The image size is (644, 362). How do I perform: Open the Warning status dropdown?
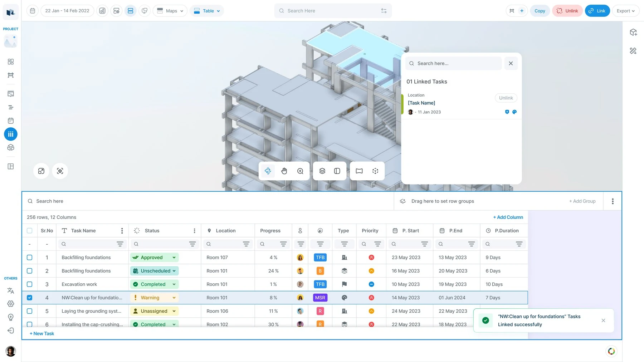coord(154,298)
